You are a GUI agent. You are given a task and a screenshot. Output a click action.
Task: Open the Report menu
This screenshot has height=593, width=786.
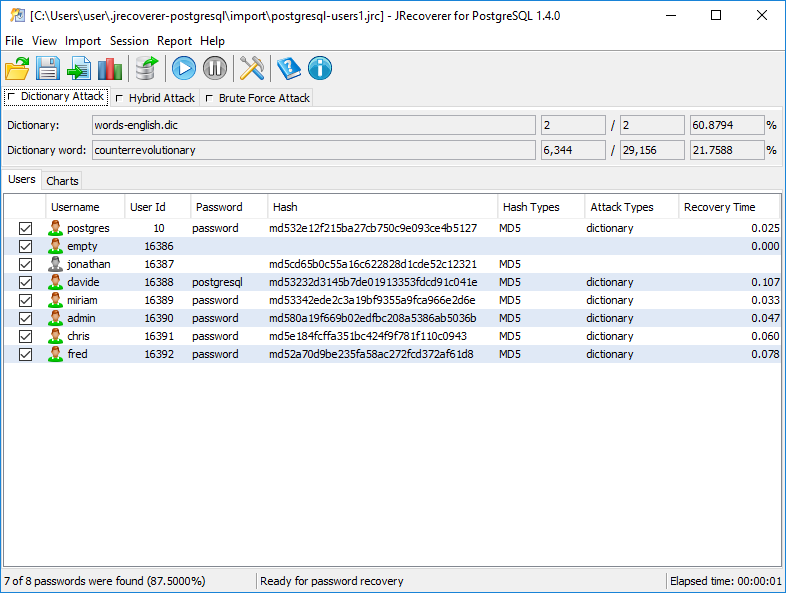[174, 41]
